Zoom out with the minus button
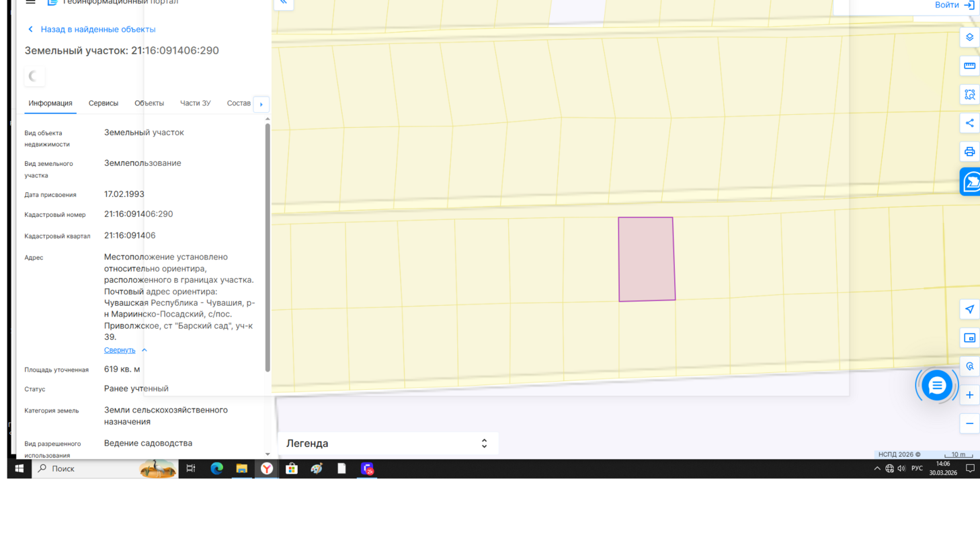Screen dimensions: 980x551 pyautogui.click(x=969, y=423)
